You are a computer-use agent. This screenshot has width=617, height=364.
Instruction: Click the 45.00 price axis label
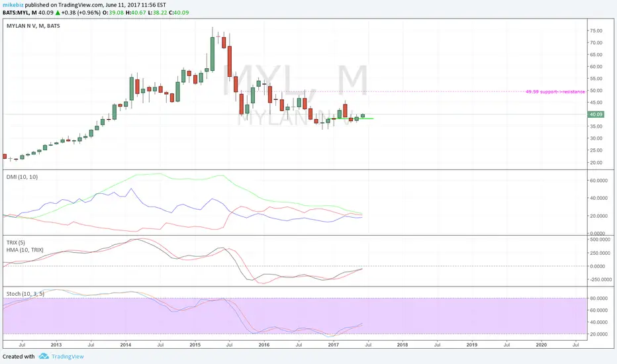[x=596, y=103]
